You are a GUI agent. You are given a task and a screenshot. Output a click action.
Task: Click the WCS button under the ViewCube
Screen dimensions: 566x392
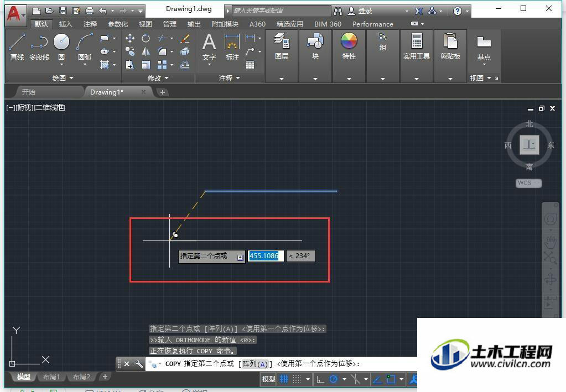pos(528,183)
